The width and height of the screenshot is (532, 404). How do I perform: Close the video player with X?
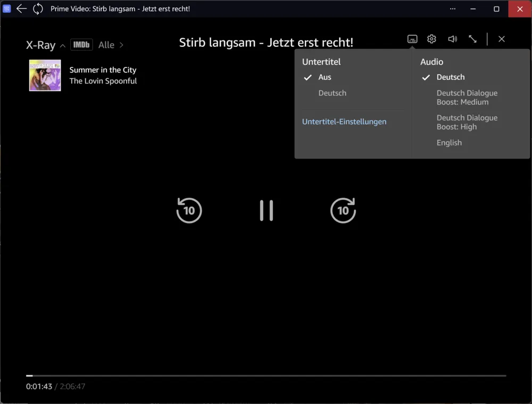(501, 39)
